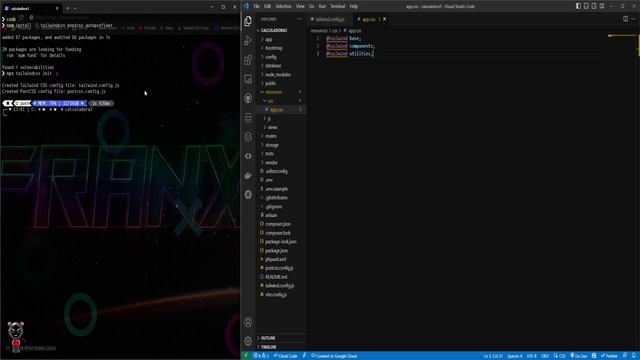Click the CSS language mode indicator
The width and height of the screenshot is (640, 360).
(x=559, y=356)
